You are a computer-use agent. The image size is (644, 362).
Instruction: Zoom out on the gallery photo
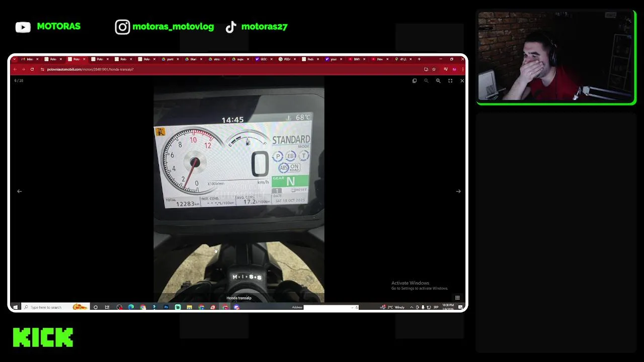tap(426, 81)
